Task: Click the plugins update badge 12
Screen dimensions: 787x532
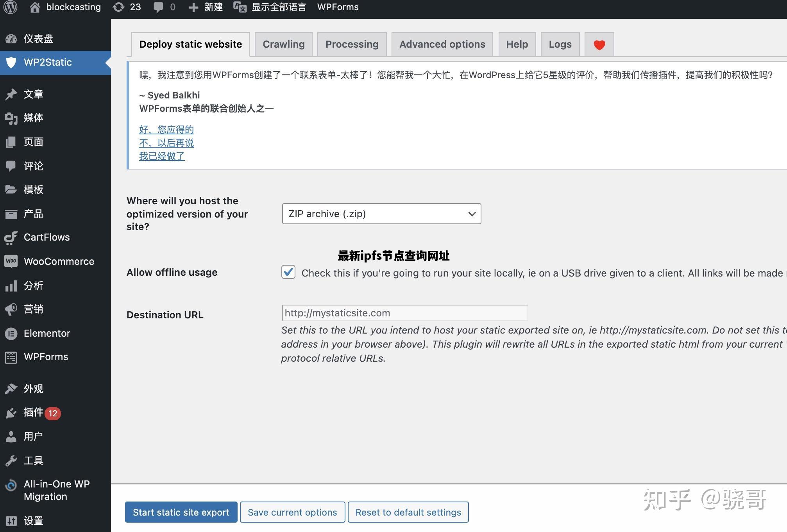Action: click(53, 413)
